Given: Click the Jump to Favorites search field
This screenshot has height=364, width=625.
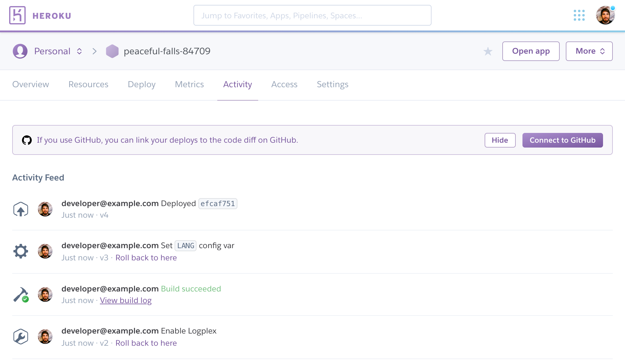Looking at the screenshot, I should pyautogui.click(x=312, y=16).
